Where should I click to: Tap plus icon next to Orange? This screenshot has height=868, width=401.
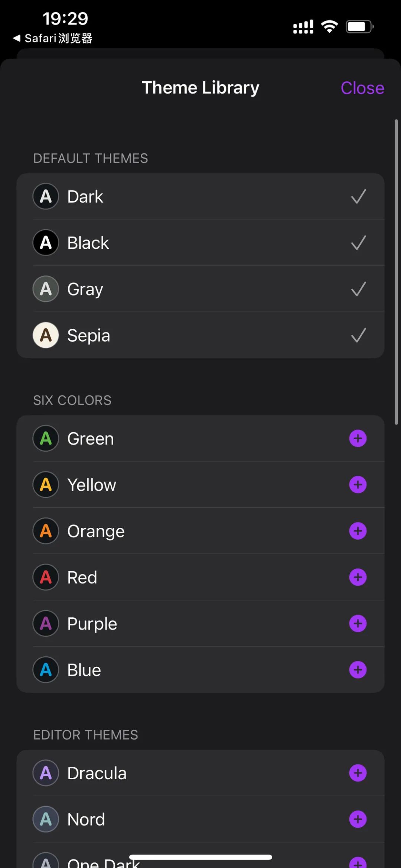358,531
